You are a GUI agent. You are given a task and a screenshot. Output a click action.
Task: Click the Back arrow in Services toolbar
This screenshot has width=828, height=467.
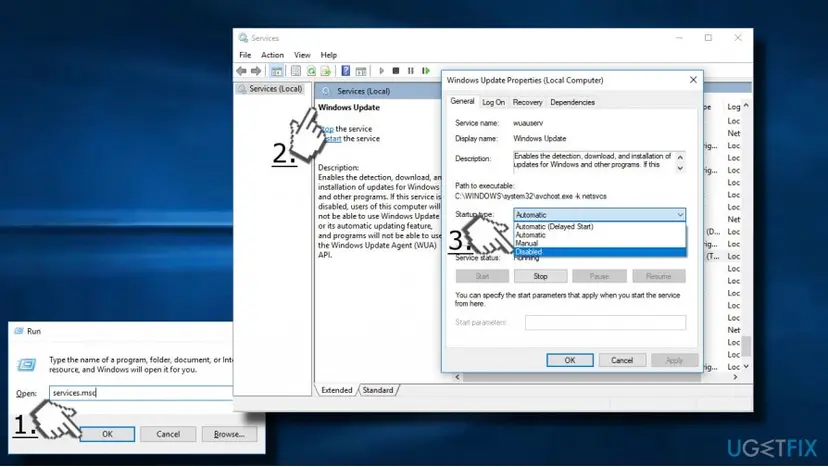[241, 71]
